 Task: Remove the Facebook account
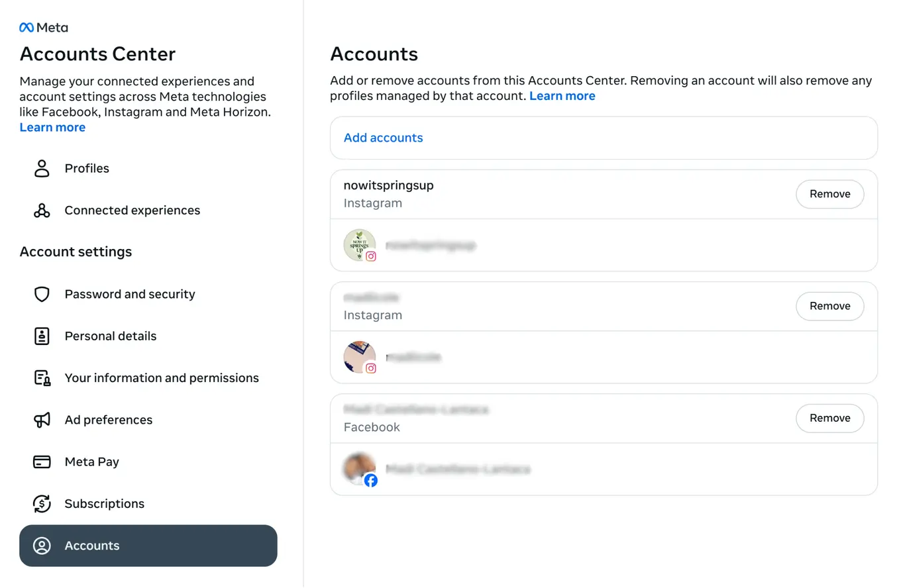click(x=829, y=418)
